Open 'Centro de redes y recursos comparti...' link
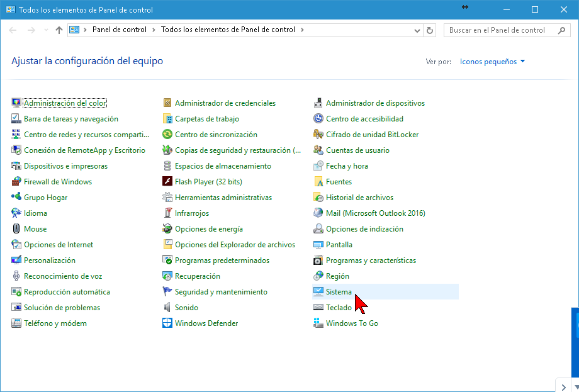 click(x=86, y=135)
